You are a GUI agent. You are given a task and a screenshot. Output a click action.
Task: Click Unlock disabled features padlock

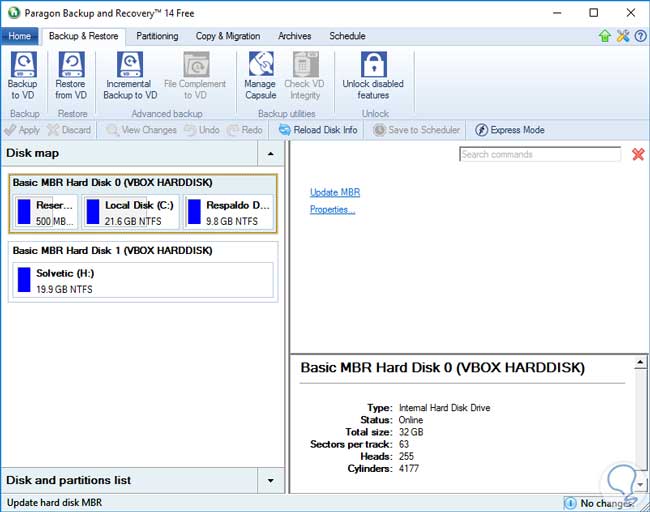374,64
